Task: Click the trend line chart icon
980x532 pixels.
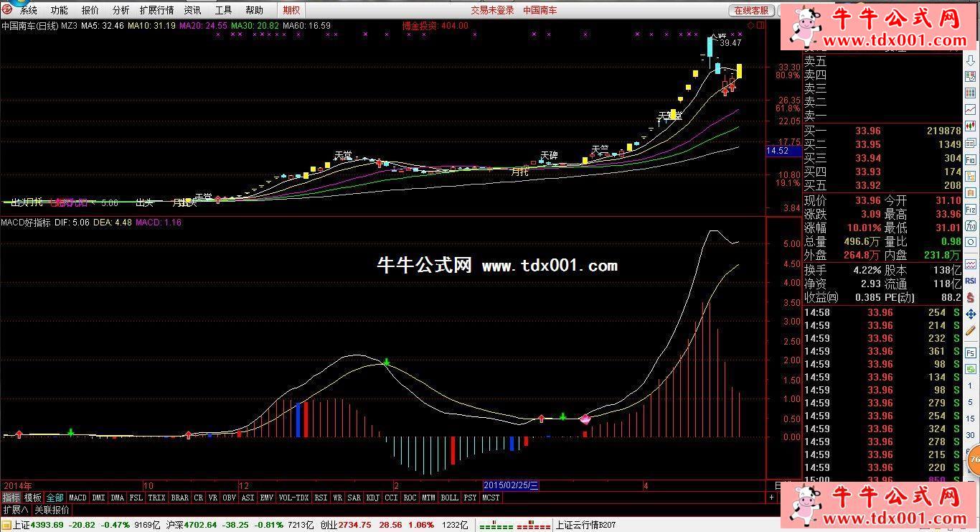Action: pyautogui.click(x=971, y=109)
